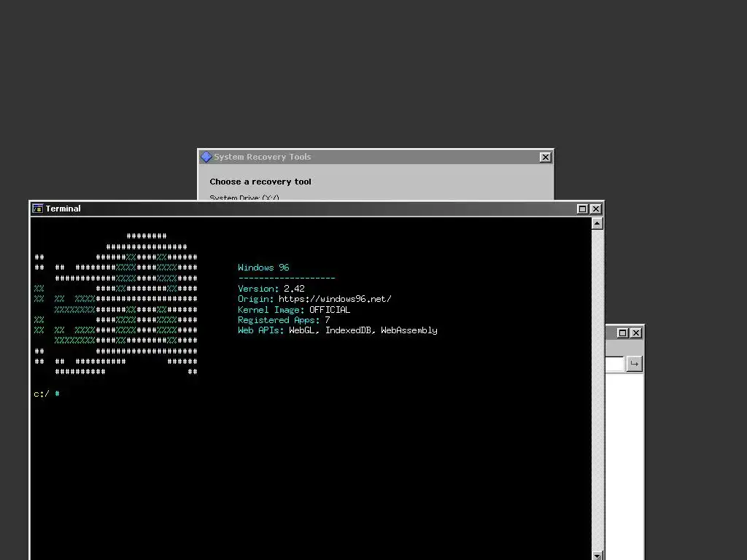
Task: Click the Origin URL https://windows96.net/
Action: click(335, 299)
